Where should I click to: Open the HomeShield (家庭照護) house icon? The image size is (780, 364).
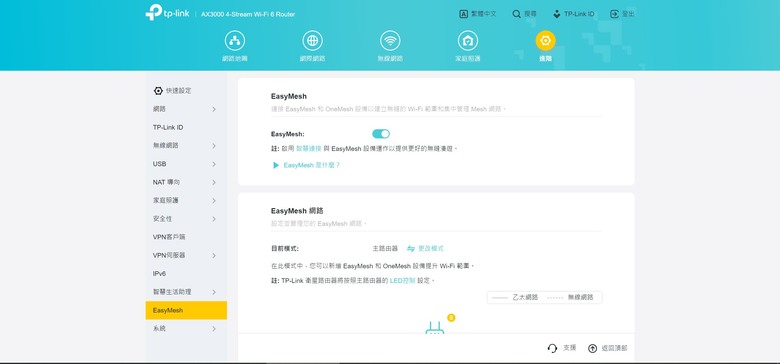(x=468, y=41)
